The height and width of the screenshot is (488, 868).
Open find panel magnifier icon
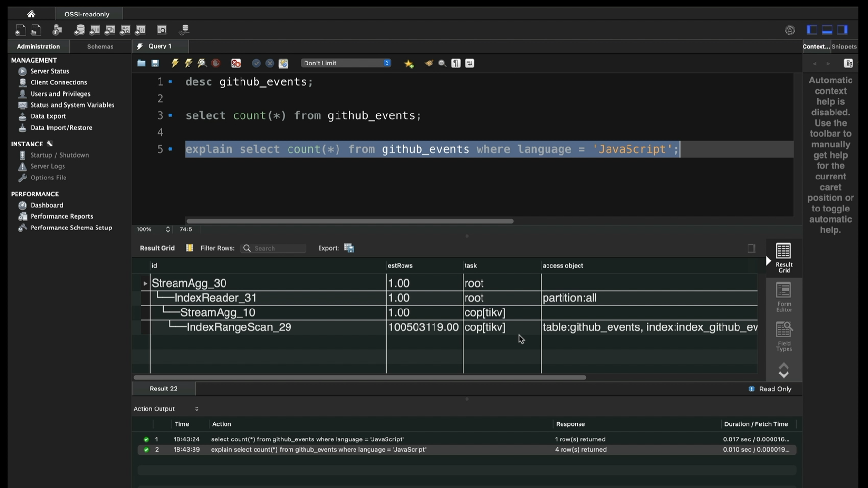pos(442,63)
